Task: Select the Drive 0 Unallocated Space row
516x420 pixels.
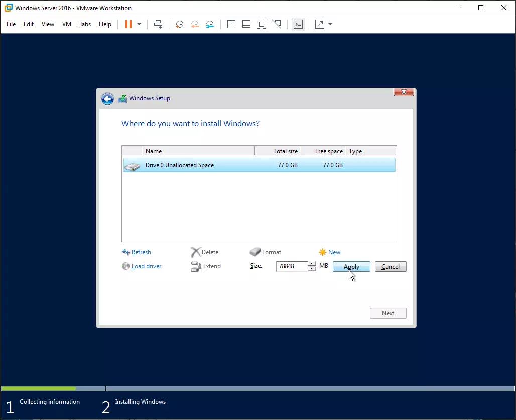Action: point(260,165)
